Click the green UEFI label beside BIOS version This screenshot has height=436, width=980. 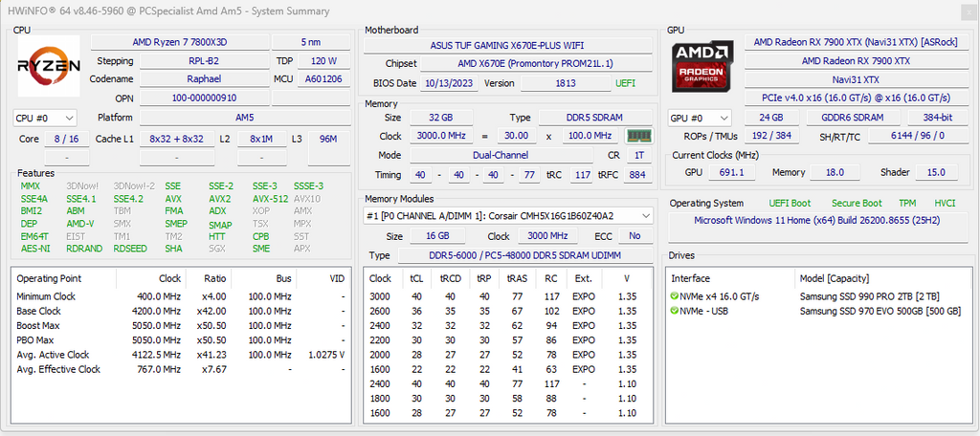pyautogui.click(x=626, y=83)
